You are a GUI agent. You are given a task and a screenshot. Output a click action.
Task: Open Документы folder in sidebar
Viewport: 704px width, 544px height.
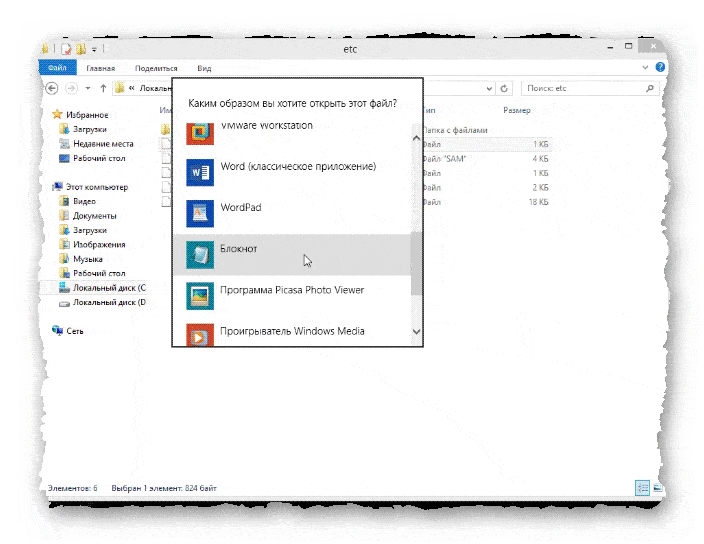point(95,216)
